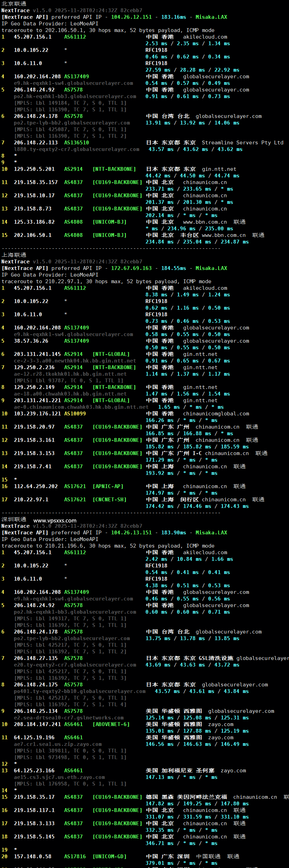This screenshot has width=289, height=868.
Task: Select hop IP 103.239.176.121
Action: click(x=37, y=414)
